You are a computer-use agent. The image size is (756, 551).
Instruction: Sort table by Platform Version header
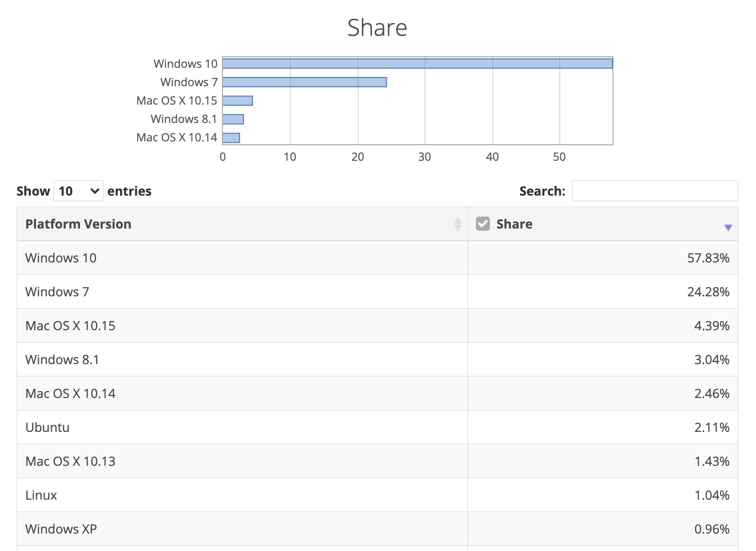79,224
